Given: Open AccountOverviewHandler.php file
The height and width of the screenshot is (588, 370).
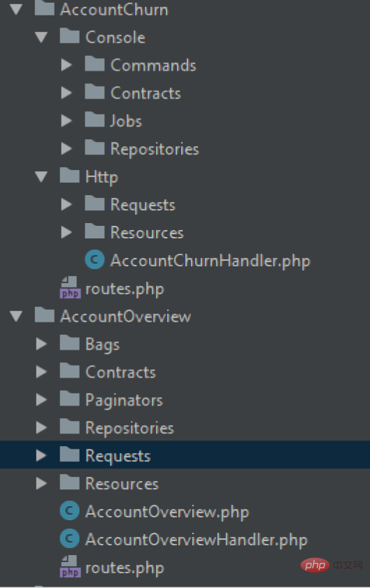Looking at the screenshot, I should (x=197, y=540).
